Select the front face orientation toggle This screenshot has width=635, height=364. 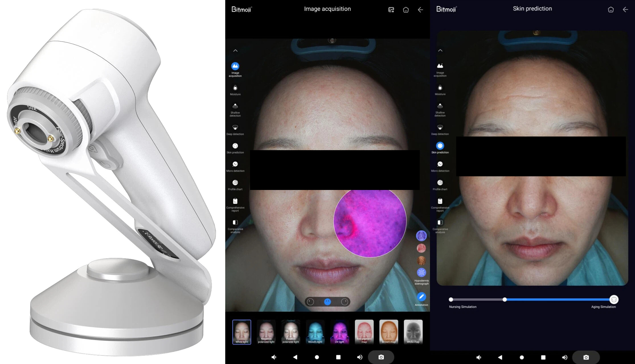[327, 302]
